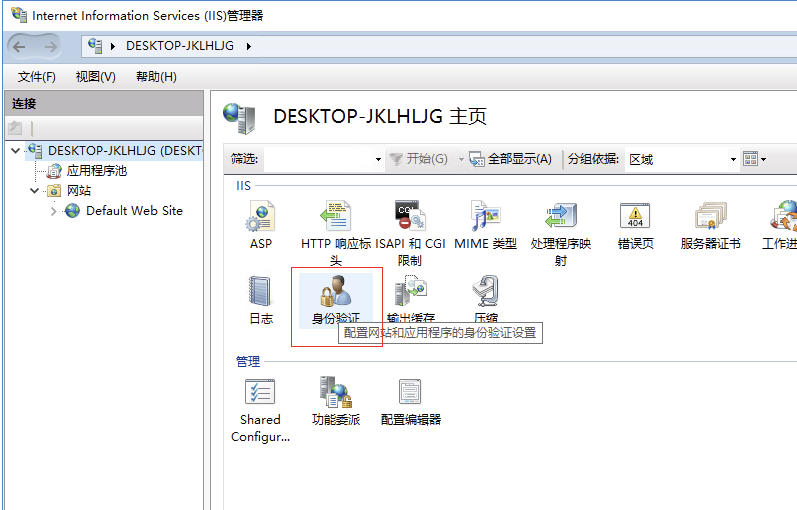Open the 帮助(H) menu

point(156,77)
